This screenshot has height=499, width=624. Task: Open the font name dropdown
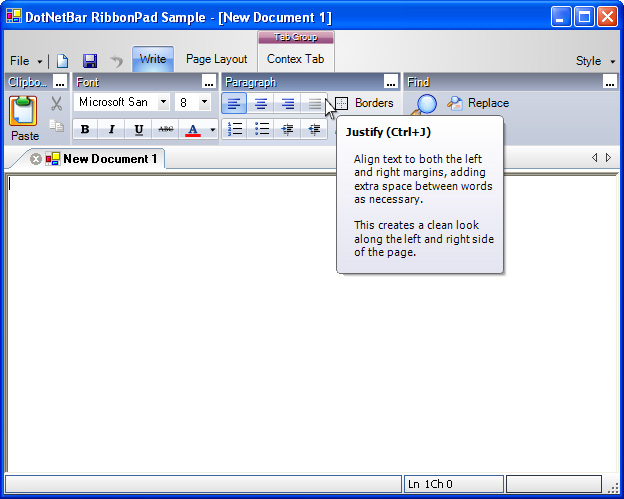point(163,102)
